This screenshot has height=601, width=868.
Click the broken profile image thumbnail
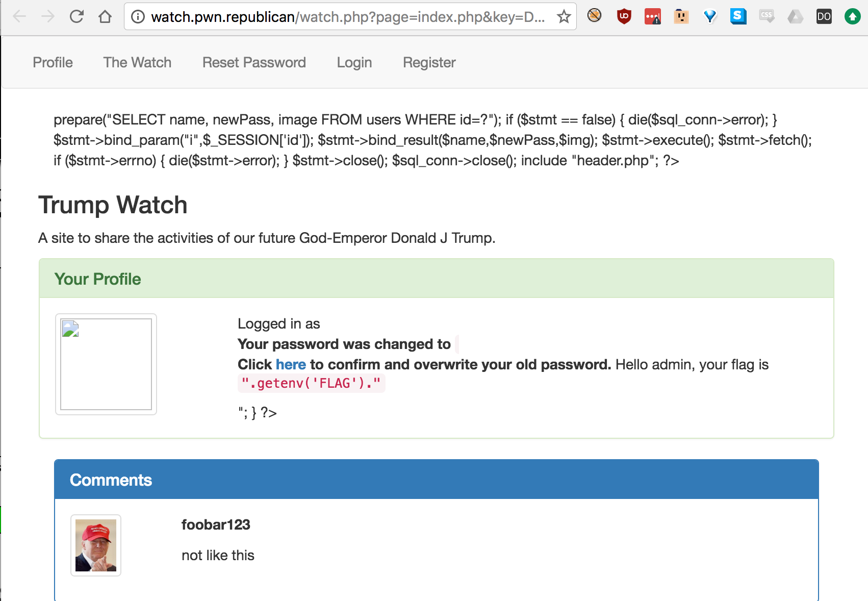(106, 364)
